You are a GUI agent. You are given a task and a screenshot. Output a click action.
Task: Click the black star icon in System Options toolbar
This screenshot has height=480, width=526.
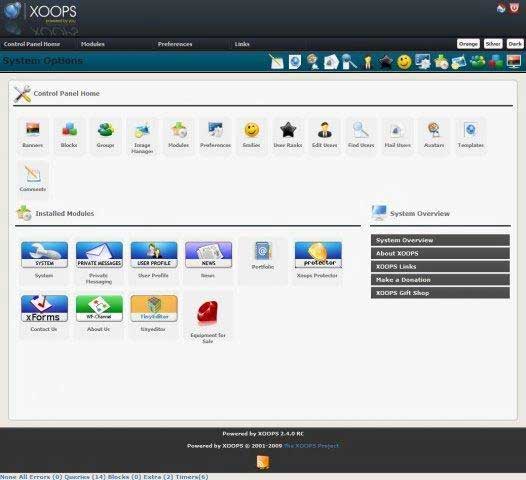(385, 62)
